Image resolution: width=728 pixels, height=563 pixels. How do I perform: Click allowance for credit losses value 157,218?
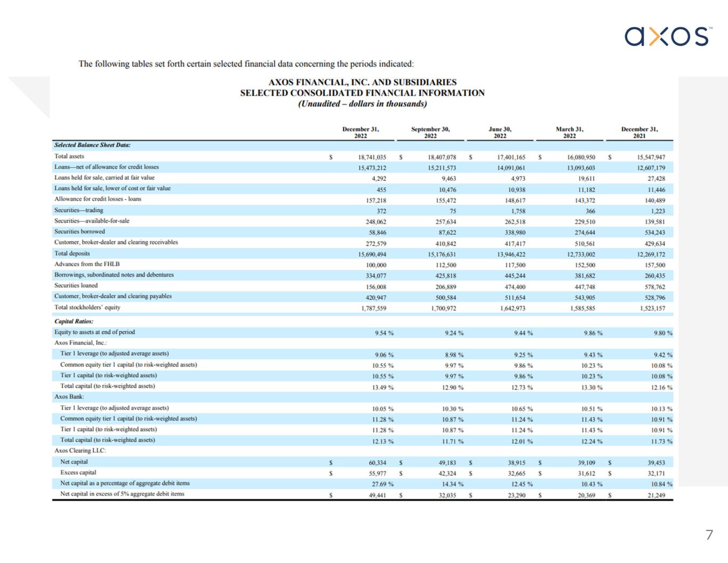tap(376, 201)
